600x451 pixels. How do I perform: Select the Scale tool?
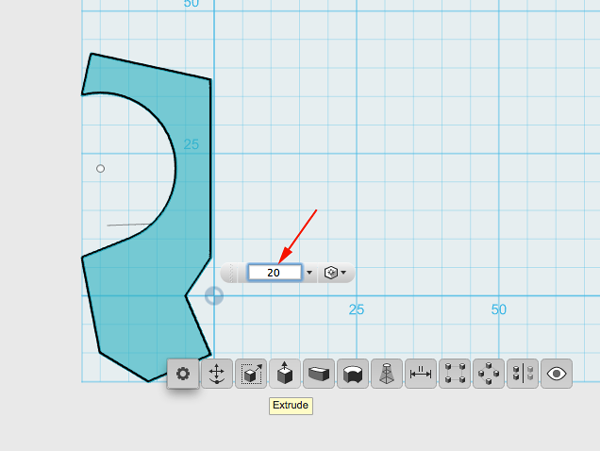(x=251, y=374)
